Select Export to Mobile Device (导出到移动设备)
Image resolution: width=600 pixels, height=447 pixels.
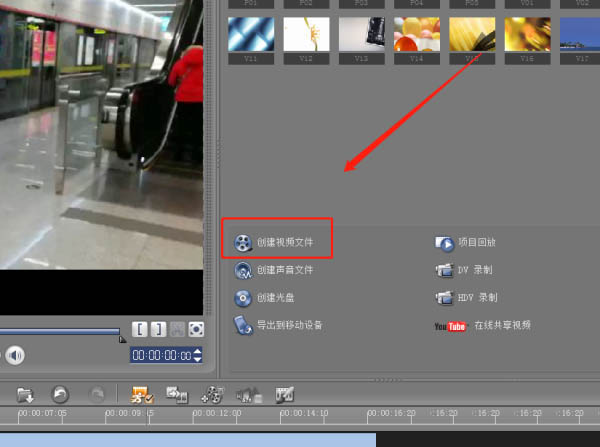pyautogui.click(x=278, y=325)
